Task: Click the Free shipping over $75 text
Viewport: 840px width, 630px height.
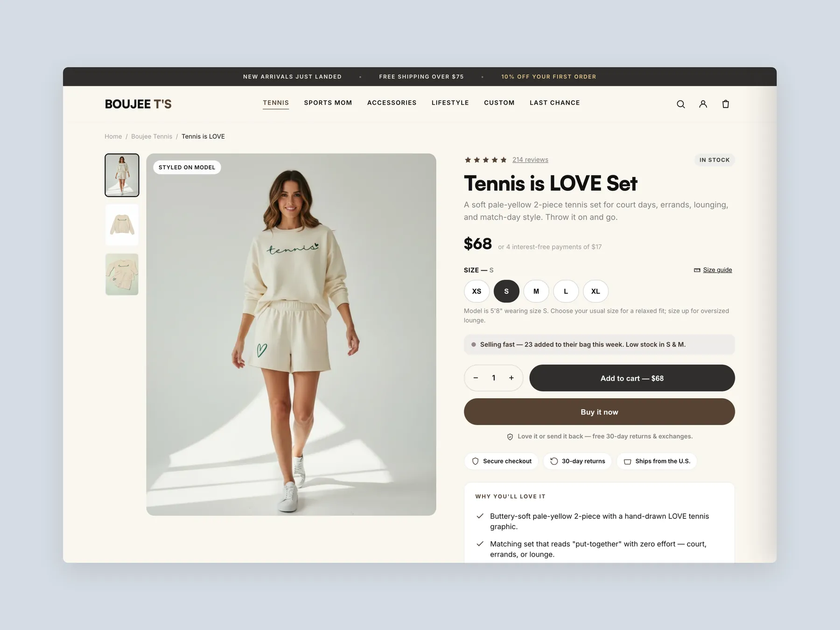Action: point(421,77)
